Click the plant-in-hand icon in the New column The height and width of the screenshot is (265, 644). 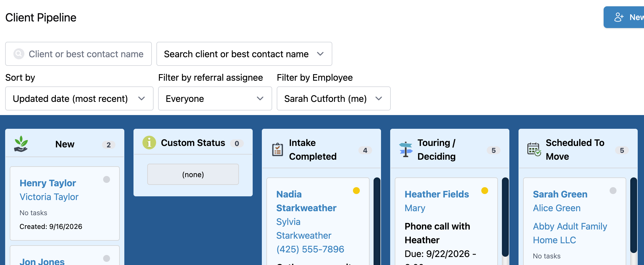pos(21,144)
